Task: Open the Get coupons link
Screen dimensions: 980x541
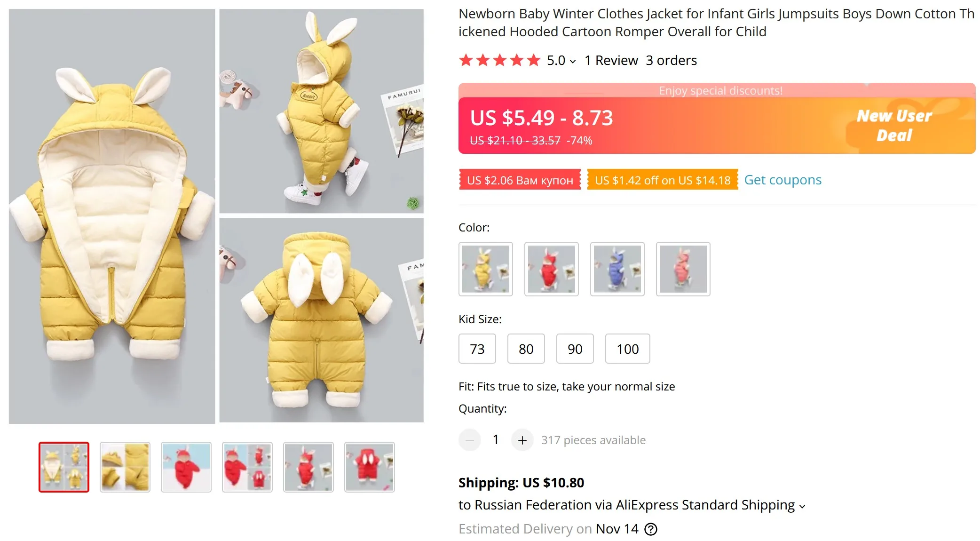Action: pos(782,180)
